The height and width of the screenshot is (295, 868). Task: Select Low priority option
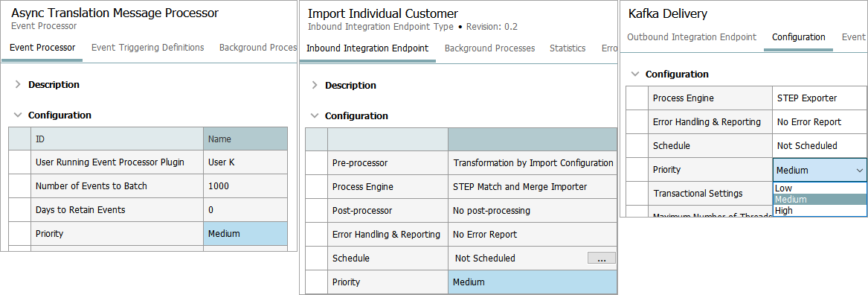coord(820,188)
